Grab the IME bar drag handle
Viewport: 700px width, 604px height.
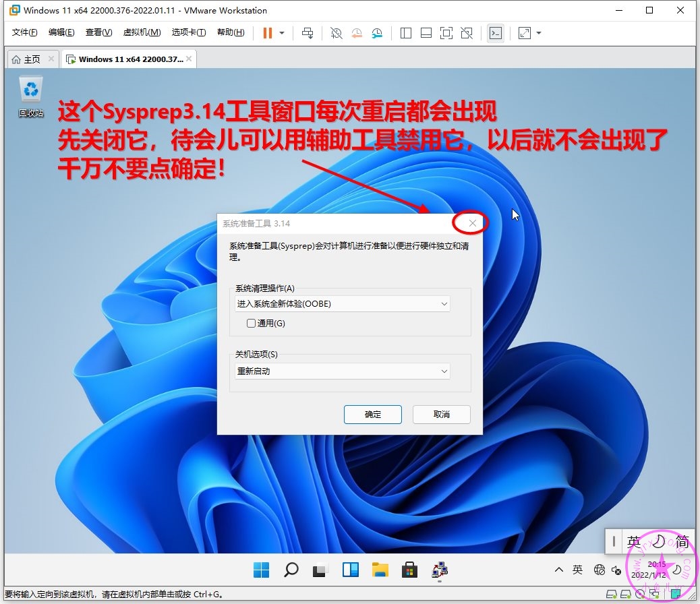[x=614, y=542]
